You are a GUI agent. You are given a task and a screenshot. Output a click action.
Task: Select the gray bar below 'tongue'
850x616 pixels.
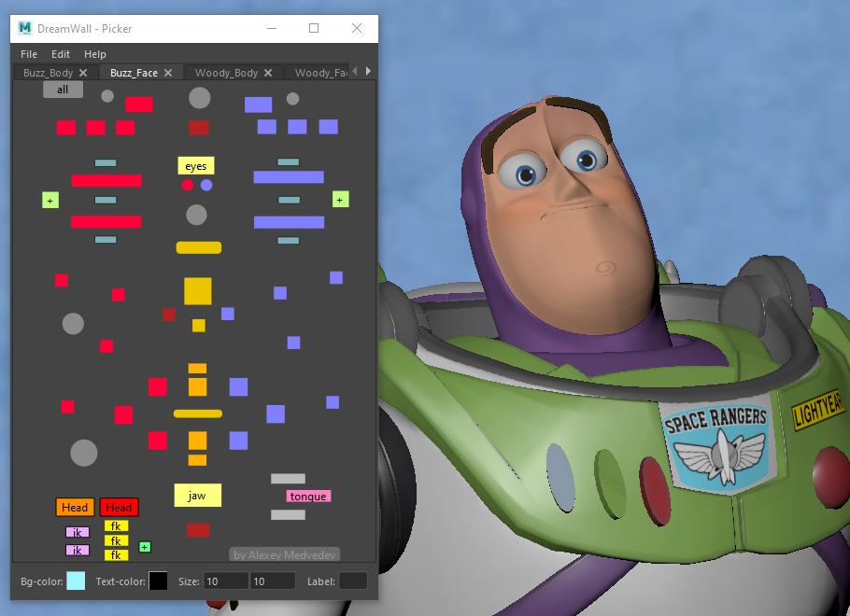289,514
